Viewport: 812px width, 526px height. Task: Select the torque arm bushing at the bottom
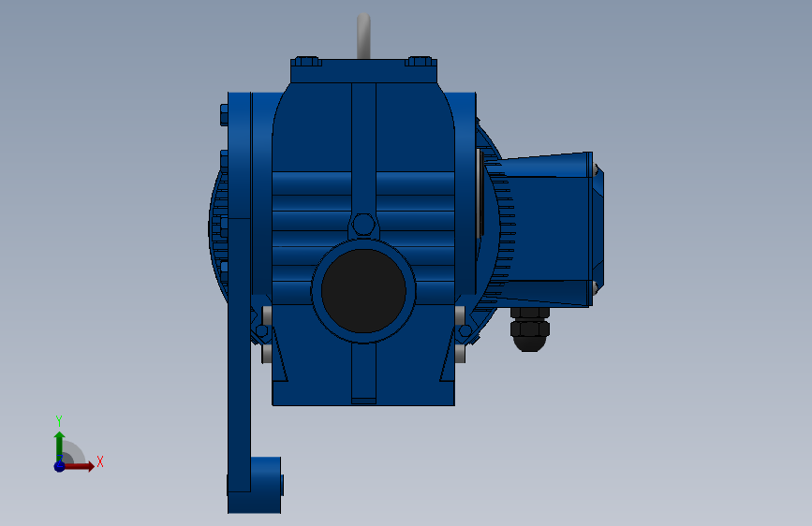coord(255,485)
